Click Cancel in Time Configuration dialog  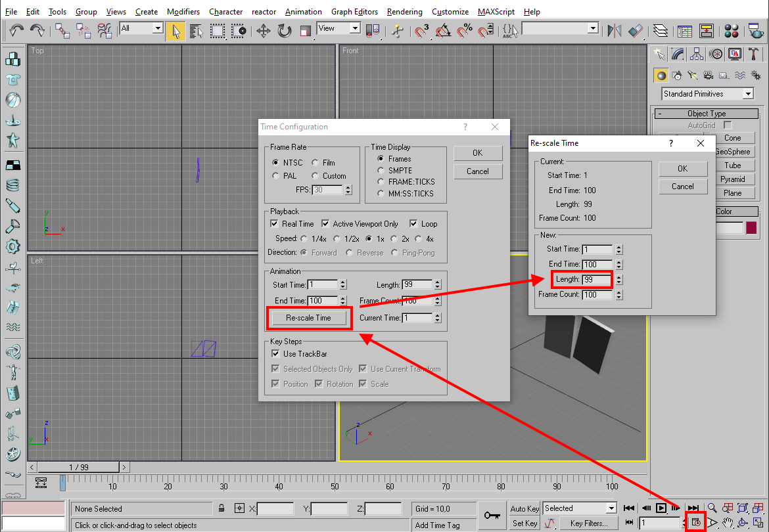point(478,171)
